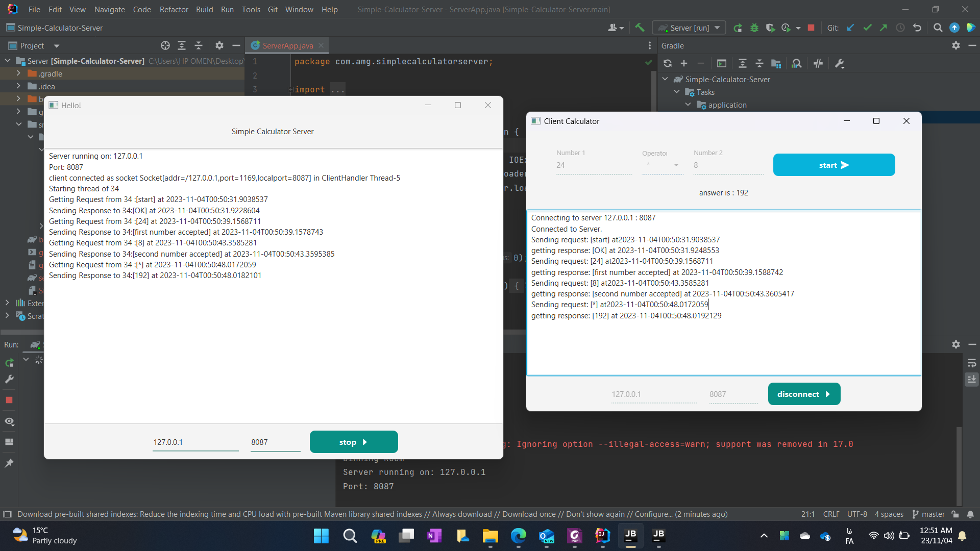The width and height of the screenshot is (980, 551).
Task: Open Microsoft Edge from taskbar
Action: coord(518,536)
